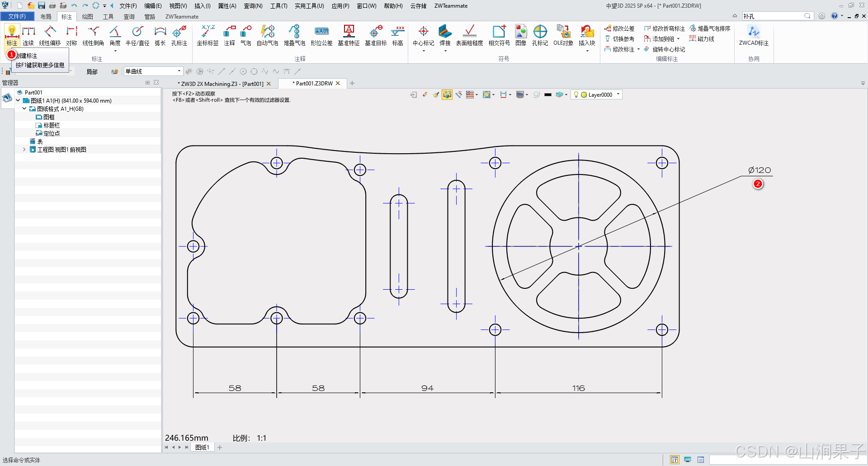Insert an 图像 image
The width and height of the screenshot is (868, 466).
click(x=521, y=36)
